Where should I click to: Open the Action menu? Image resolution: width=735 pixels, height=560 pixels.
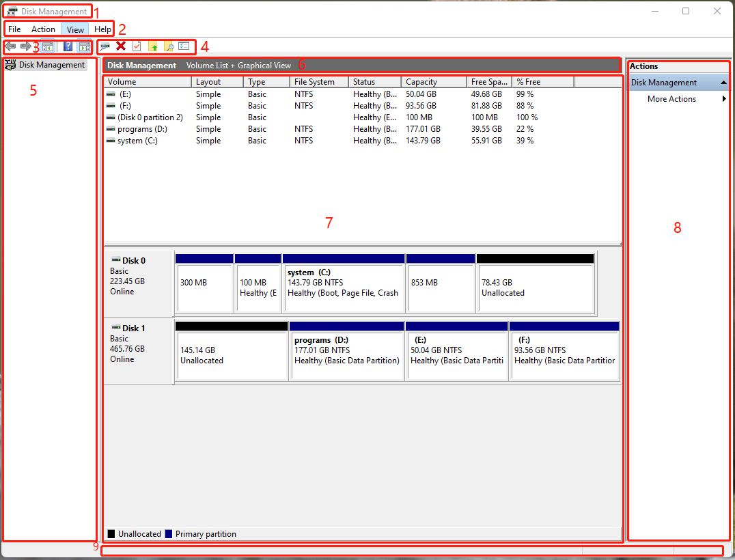coord(43,29)
